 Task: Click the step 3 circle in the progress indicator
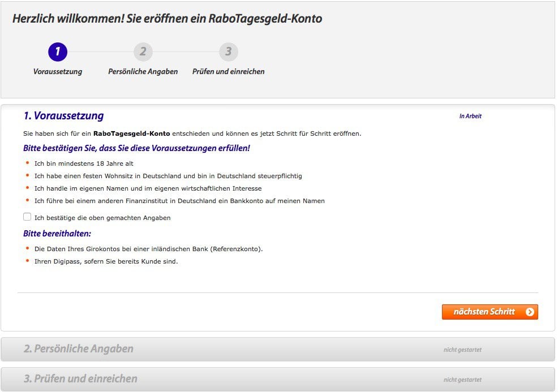[x=229, y=52]
